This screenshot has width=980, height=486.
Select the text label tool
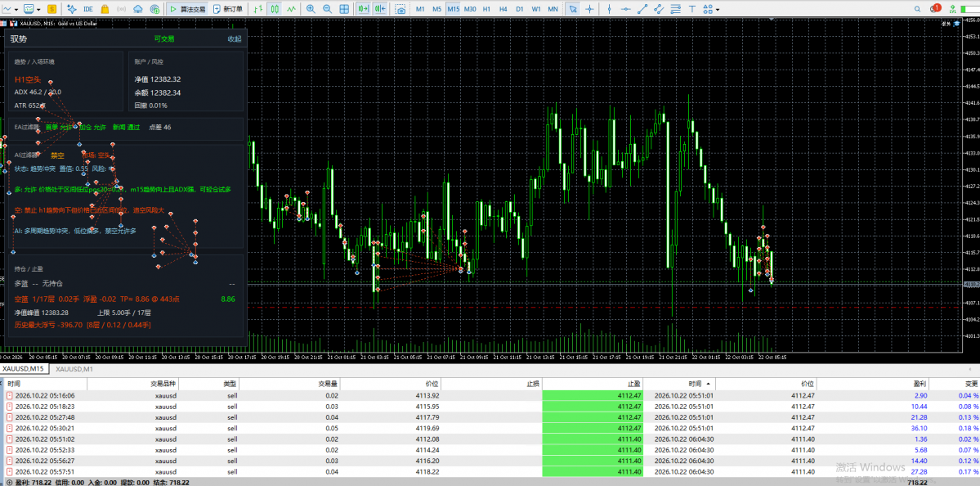[x=691, y=9]
